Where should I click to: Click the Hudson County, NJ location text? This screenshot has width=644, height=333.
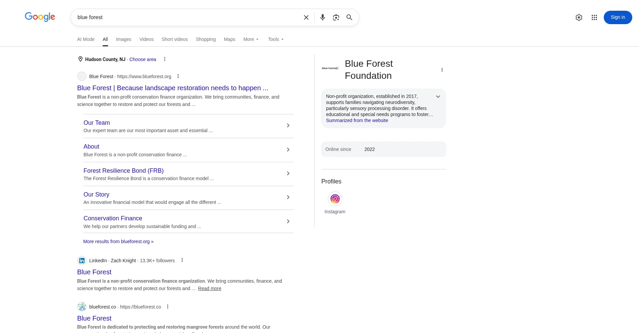coord(105,59)
